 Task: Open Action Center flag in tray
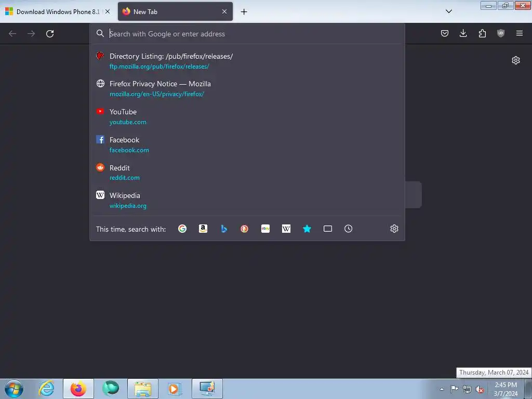(454, 389)
